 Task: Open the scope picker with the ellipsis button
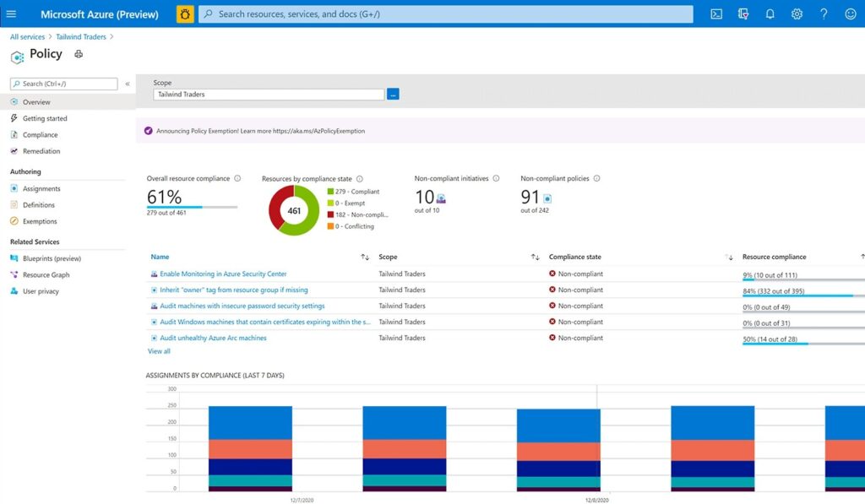click(393, 95)
